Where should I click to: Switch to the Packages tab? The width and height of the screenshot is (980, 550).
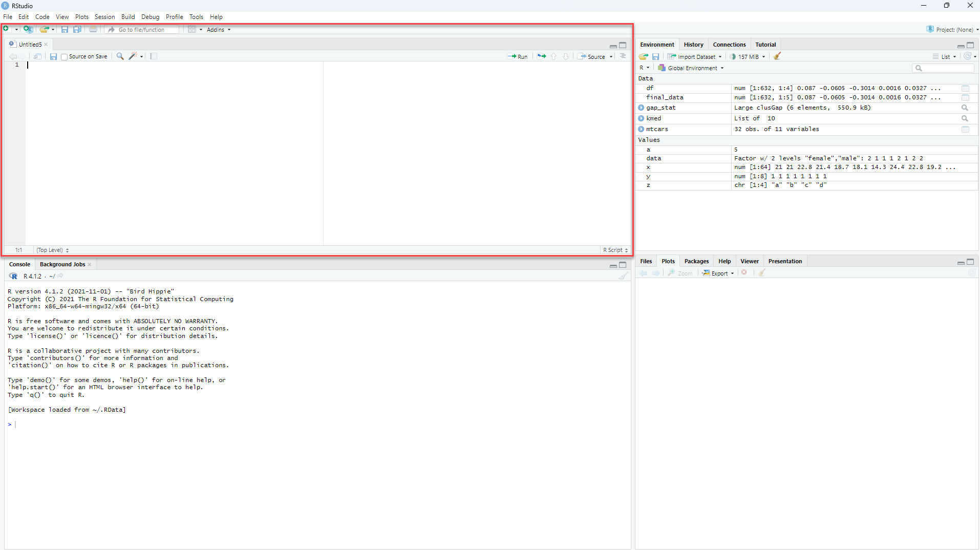pyautogui.click(x=696, y=261)
